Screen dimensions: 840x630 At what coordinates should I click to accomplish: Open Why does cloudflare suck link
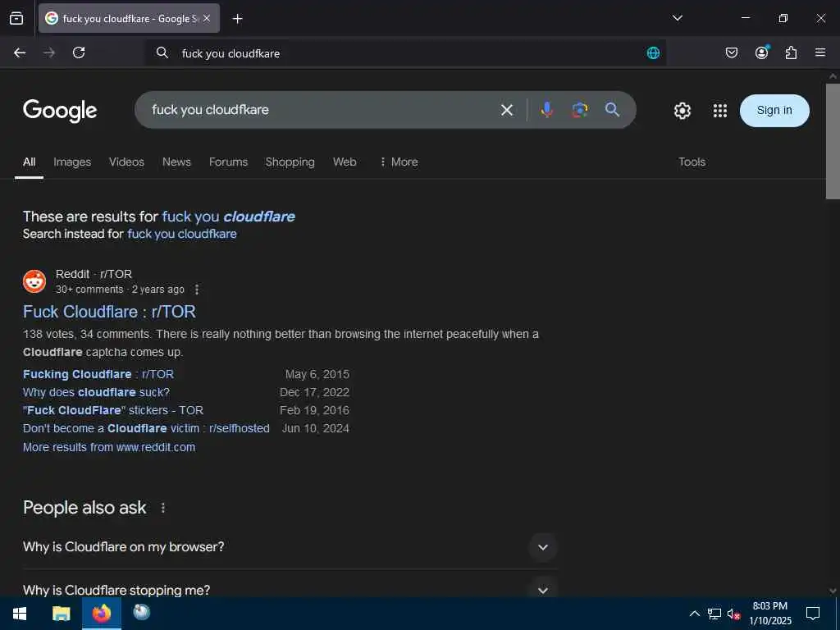click(96, 392)
